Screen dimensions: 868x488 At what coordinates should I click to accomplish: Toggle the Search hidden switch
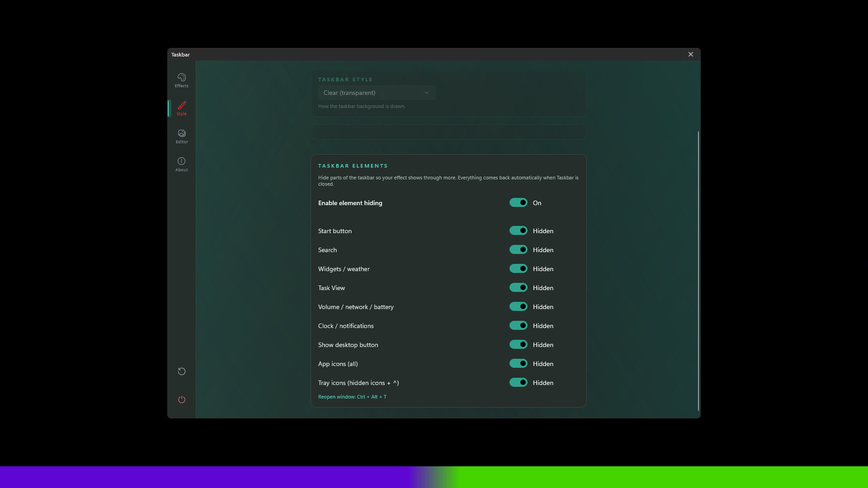(x=518, y=249)
